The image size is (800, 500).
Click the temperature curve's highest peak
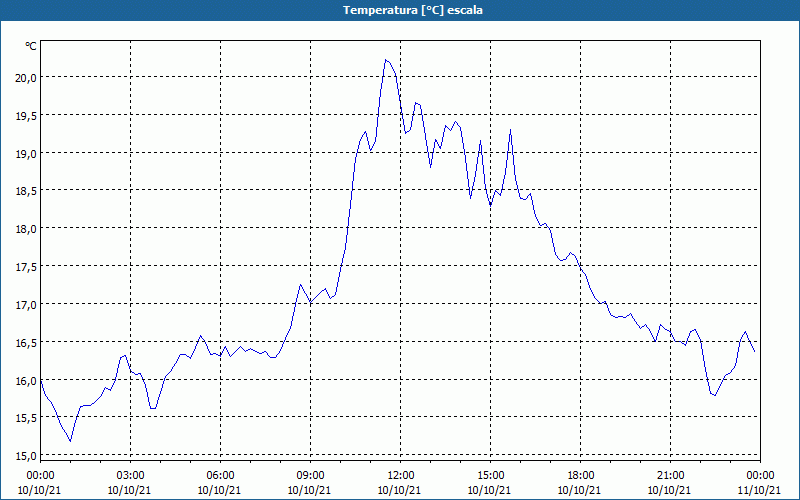(386, 60)
